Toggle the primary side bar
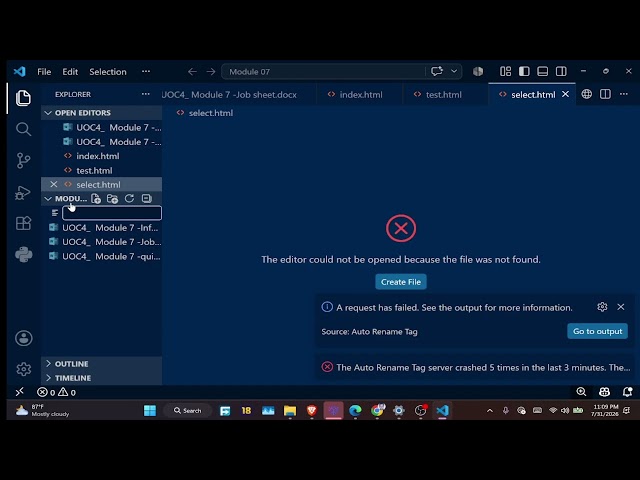This screenshot has width=640, height=480. pos(524,71)
